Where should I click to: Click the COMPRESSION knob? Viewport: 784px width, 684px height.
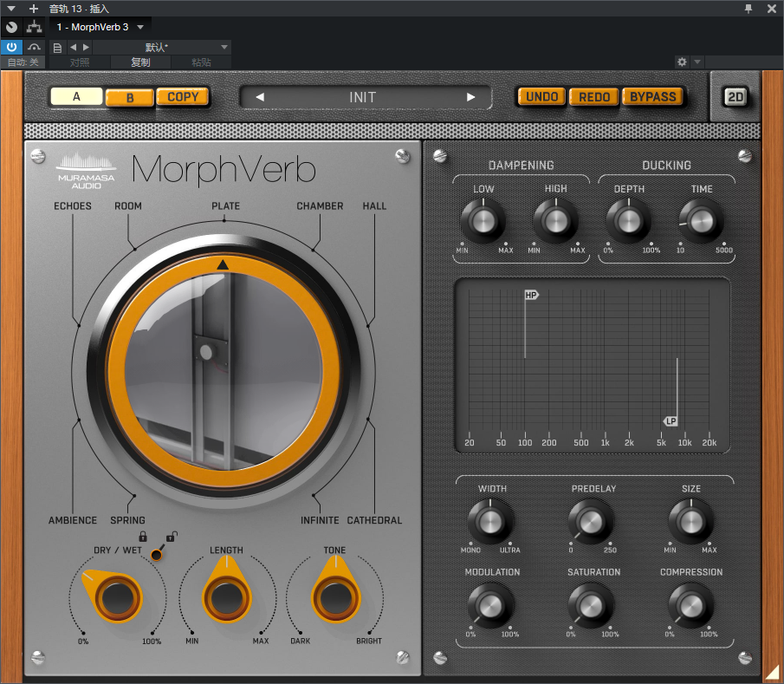[x=691, y=605]
